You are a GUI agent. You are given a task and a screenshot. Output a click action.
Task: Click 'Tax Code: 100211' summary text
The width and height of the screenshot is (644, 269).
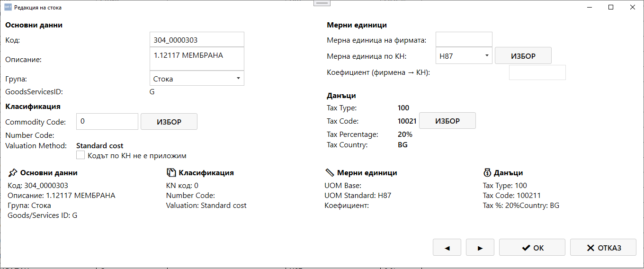coord(512,195)
